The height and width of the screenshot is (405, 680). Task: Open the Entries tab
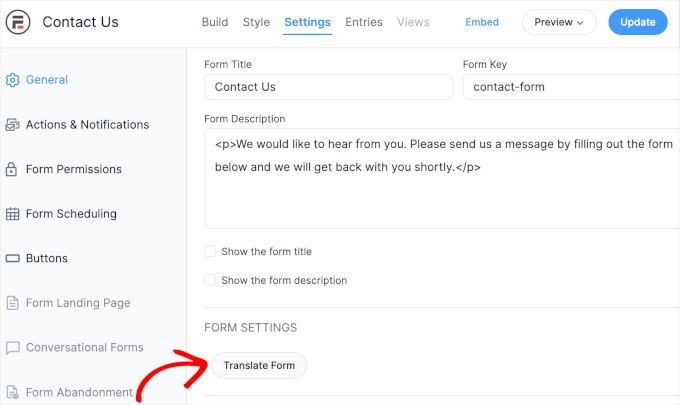(364, 22)
